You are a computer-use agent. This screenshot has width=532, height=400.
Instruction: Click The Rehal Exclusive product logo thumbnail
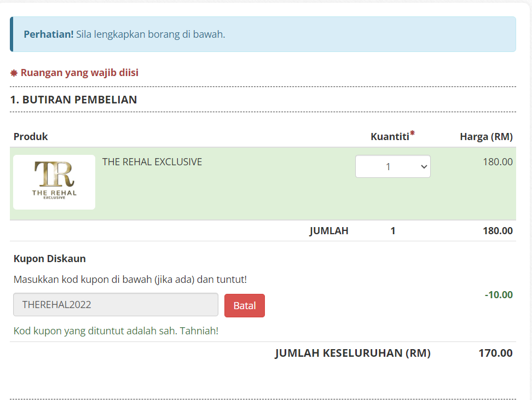pos(54,182)
